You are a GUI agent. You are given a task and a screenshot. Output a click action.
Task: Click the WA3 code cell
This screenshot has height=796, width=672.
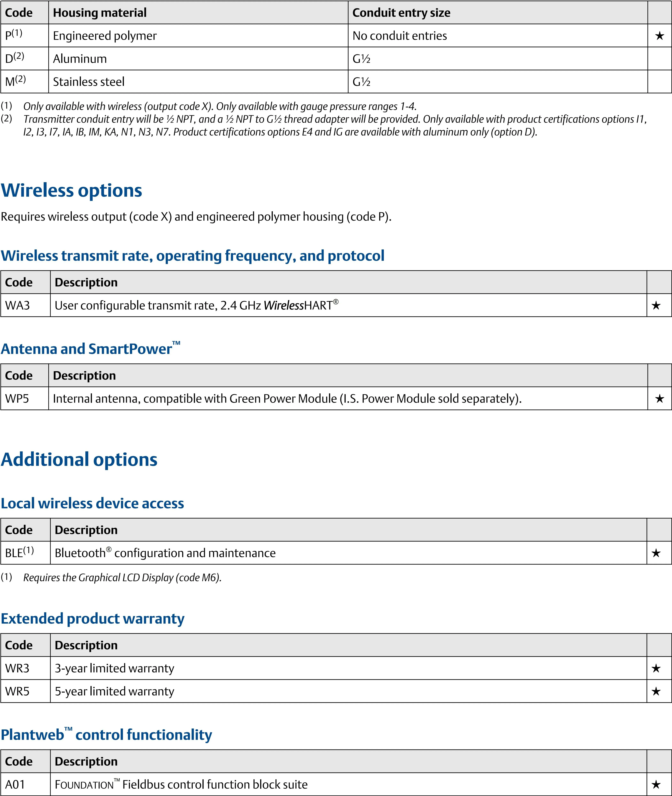pyautogui.click(x=18, y=305)
